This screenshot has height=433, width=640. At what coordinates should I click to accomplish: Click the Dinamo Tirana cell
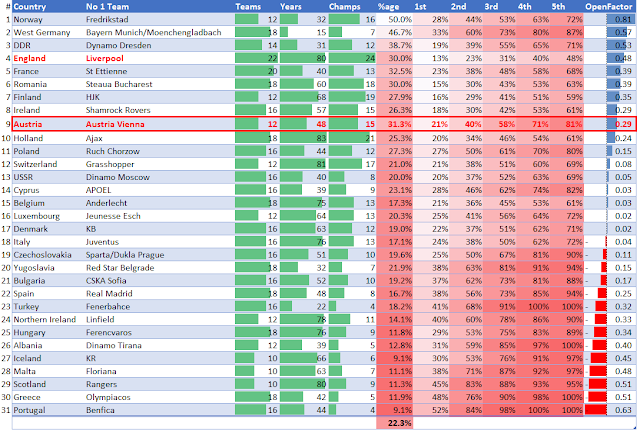click(113, 346)
